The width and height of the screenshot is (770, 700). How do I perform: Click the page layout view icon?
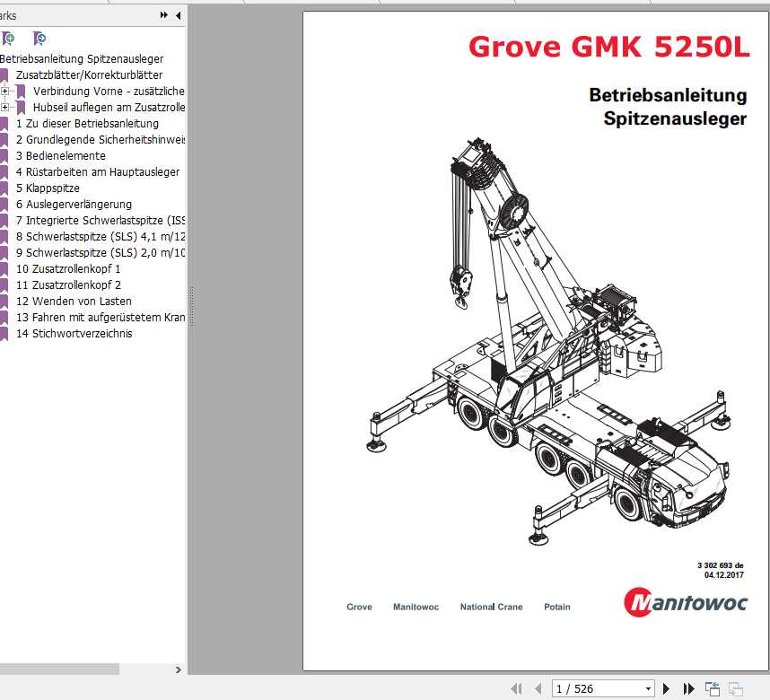click(x=712, y=688)
